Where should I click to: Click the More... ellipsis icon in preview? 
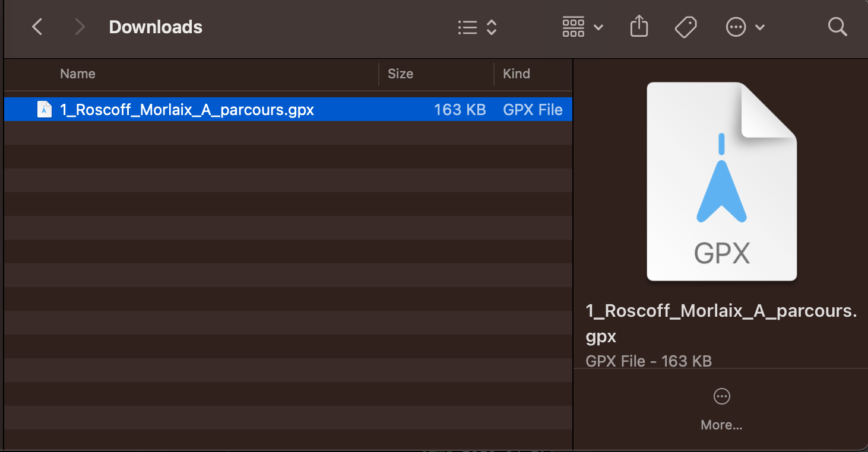[x=721, y=397]
